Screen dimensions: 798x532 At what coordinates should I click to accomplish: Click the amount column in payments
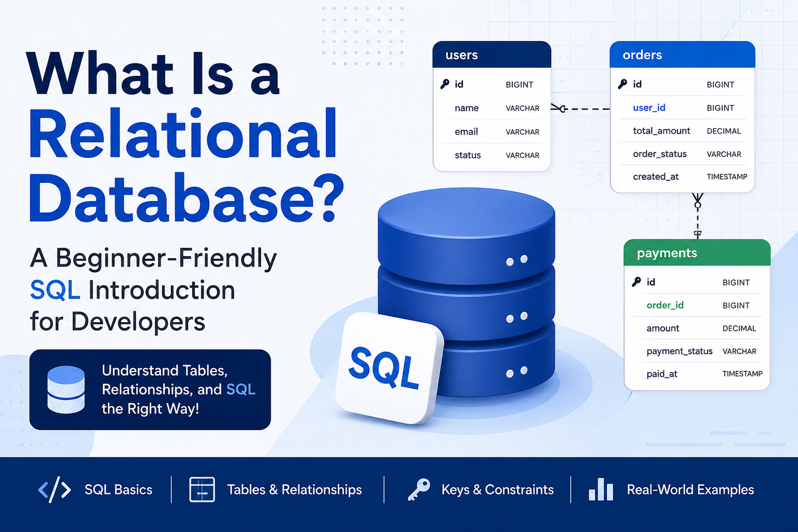(x=663, y=328)
